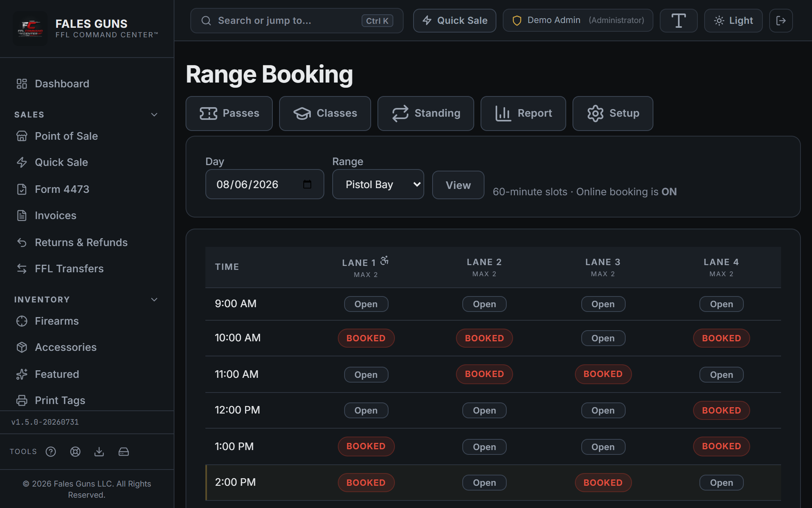
Task: Open the Passes tab
Action: point(229,114)
